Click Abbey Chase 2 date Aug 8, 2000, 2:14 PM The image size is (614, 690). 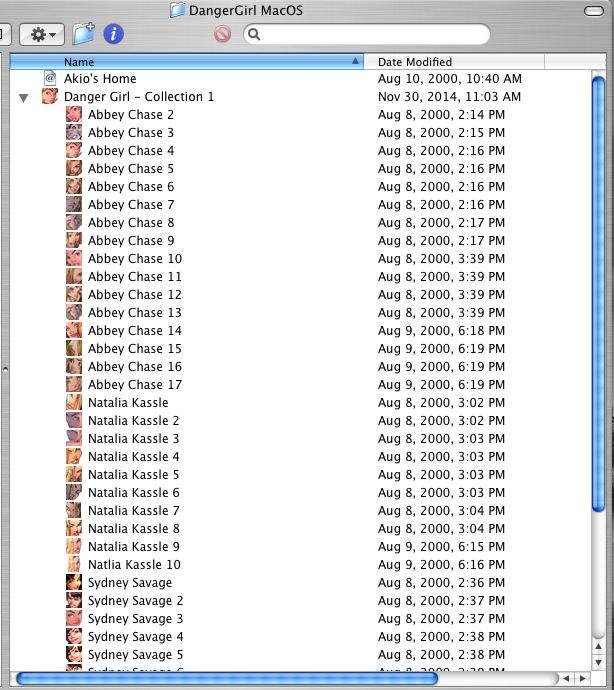pos(441,115)
